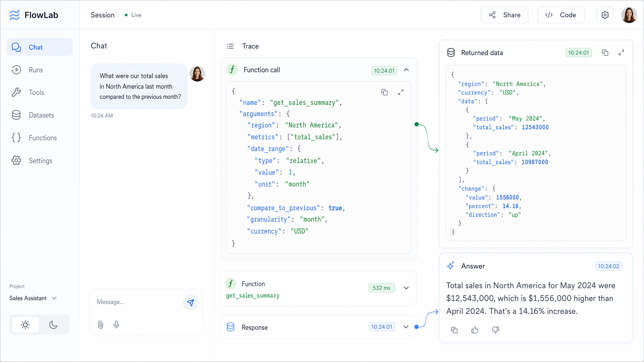Start voice input with the microphone icon
The height and width of the screenshot is (362, 644).
[x=116, y=325]
